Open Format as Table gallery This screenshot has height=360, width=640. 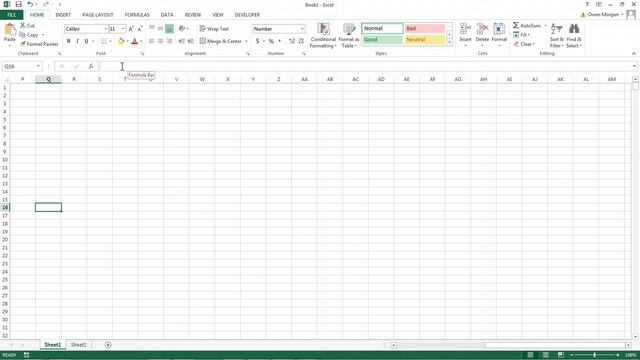[349, 36]
